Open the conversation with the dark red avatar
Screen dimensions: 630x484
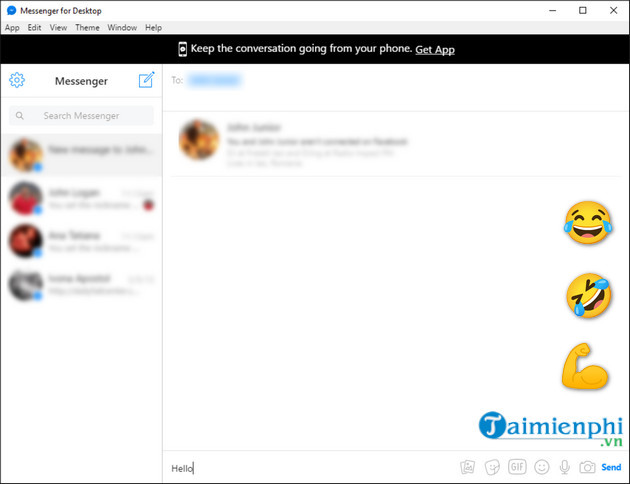coord(82,241)
